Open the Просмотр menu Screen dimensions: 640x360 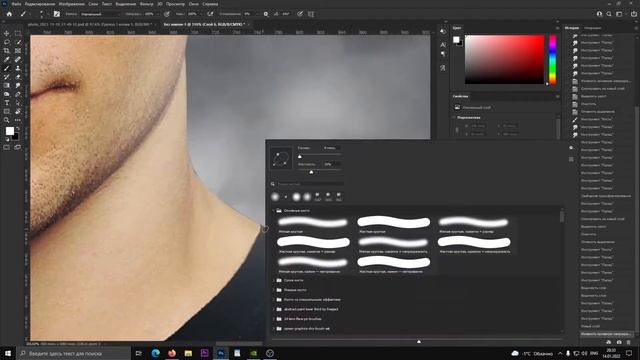(175, 4)
